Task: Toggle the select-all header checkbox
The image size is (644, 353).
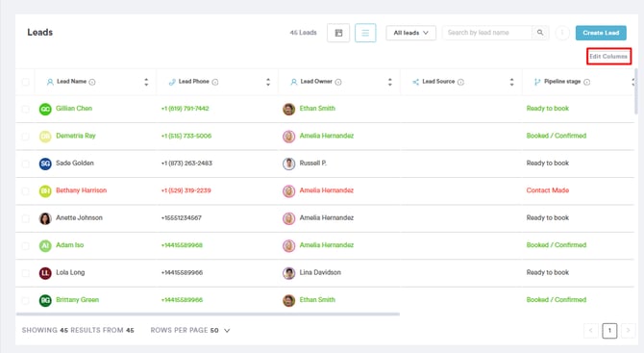Action: click(25, 82)
